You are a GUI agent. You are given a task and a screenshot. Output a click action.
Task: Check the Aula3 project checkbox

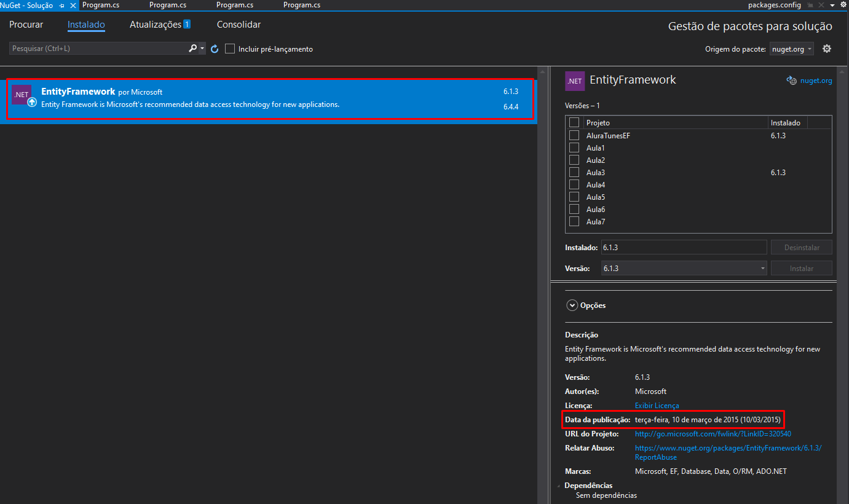click(x=574, y=172)
